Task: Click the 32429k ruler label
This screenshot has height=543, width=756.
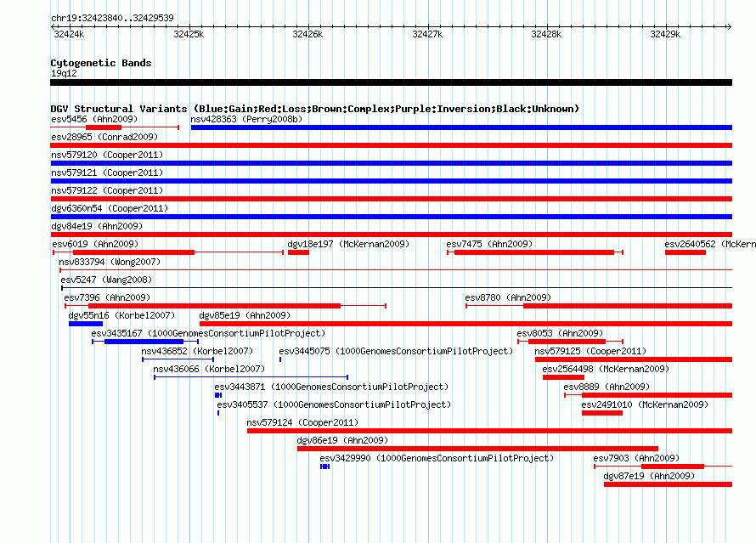Action: [665, 34]
